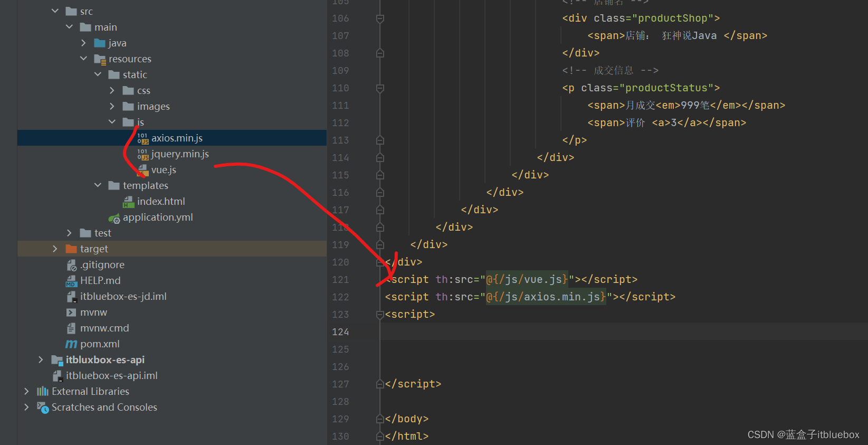Click the index.html file icon
Image resolution: width=868 pixels, height=445 pixels.
(x=128, y=202)
